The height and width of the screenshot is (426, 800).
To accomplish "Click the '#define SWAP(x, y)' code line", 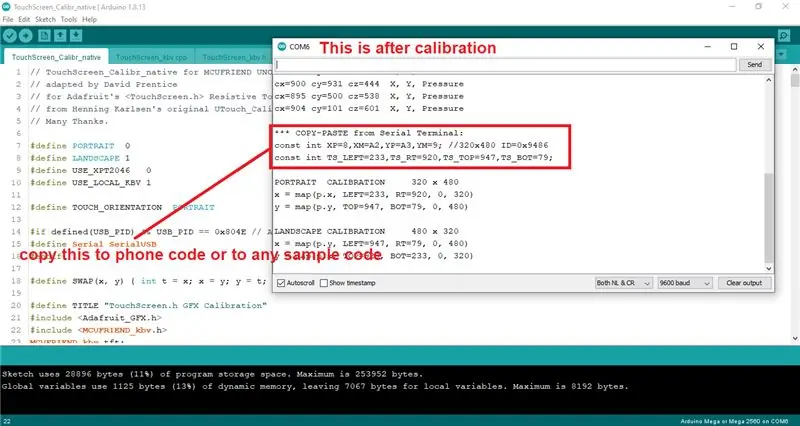I will (148, 281).
